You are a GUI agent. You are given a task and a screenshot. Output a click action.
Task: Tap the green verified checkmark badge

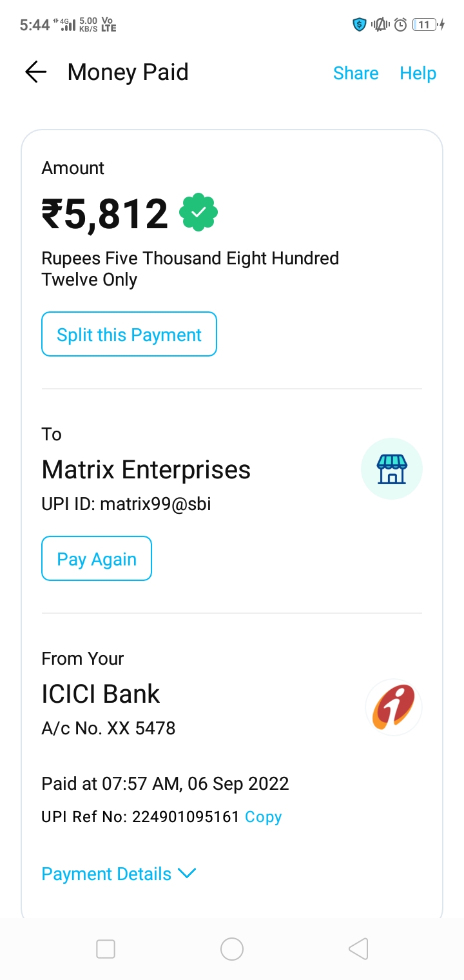198,212
